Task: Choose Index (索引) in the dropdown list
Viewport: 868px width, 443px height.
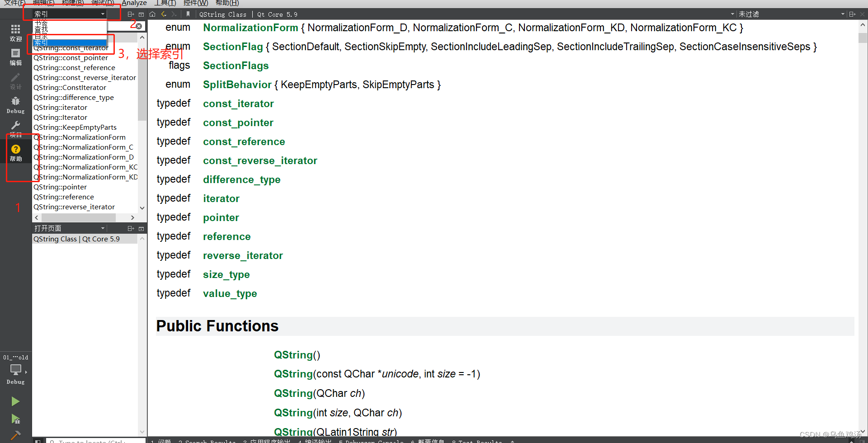Action: tap(70, 42)
